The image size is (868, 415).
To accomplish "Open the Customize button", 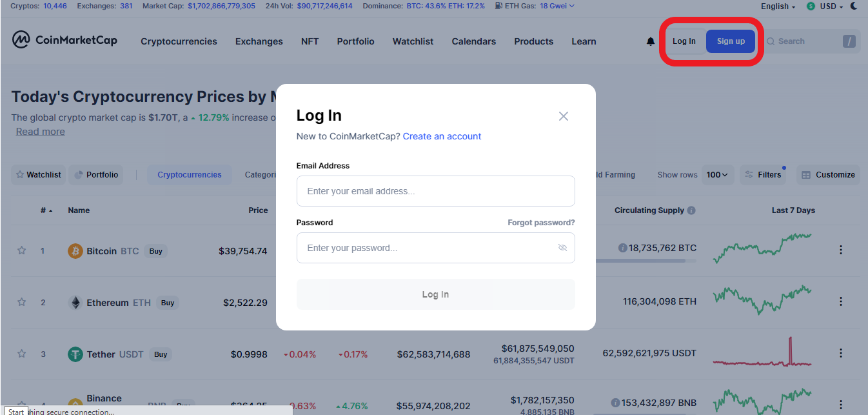I will (x=828, y=175).
